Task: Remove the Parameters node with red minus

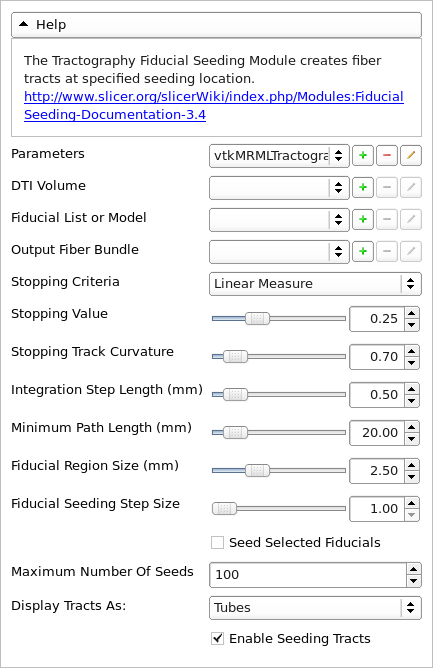Action: point(387,155)
